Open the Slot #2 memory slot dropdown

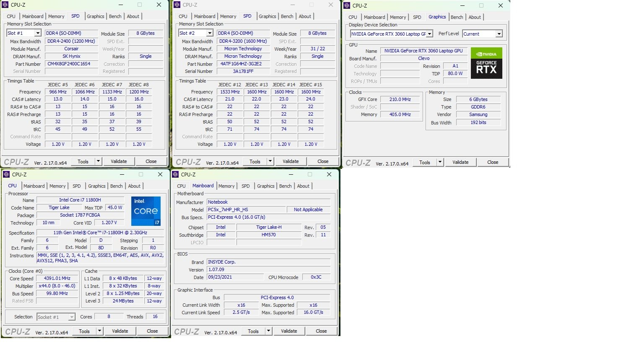coord(210,33)
